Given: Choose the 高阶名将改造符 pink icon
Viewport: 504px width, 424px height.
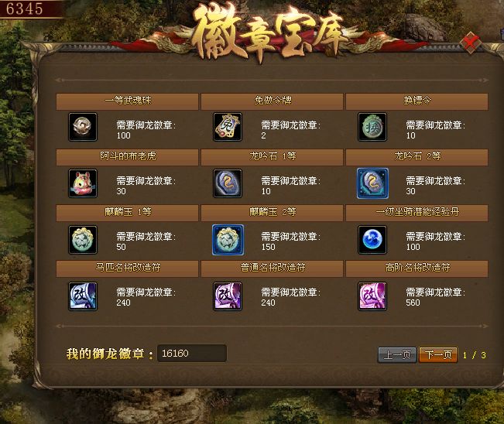Looking at the screenshot, I should coord(372,296).
